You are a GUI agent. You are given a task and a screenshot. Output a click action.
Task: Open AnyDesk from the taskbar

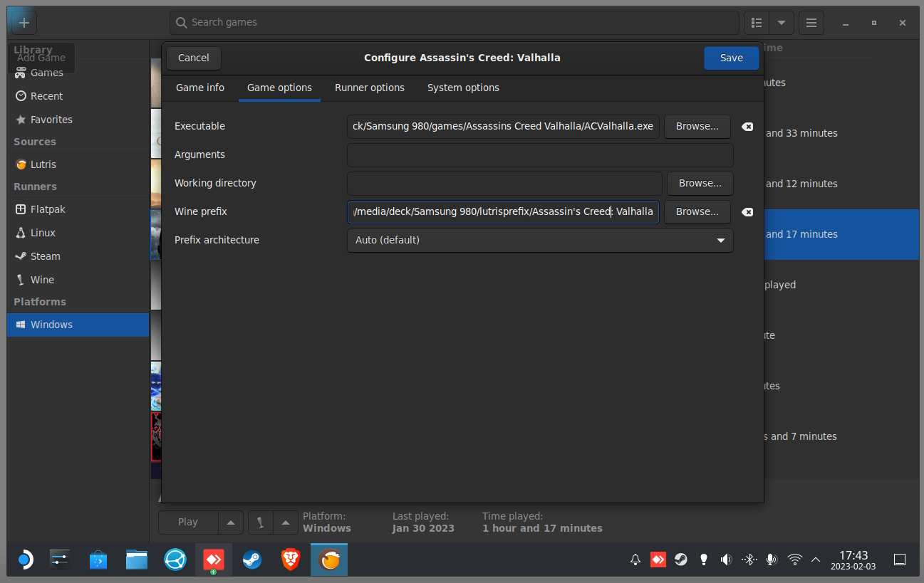click(214, 560)
